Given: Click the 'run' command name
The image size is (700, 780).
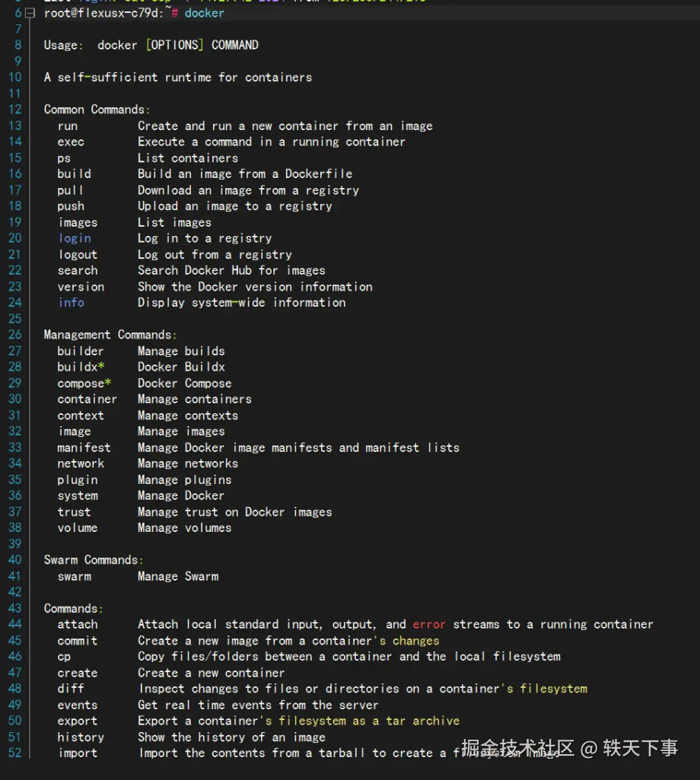Looking at the screenshot, I should [68, 126].
